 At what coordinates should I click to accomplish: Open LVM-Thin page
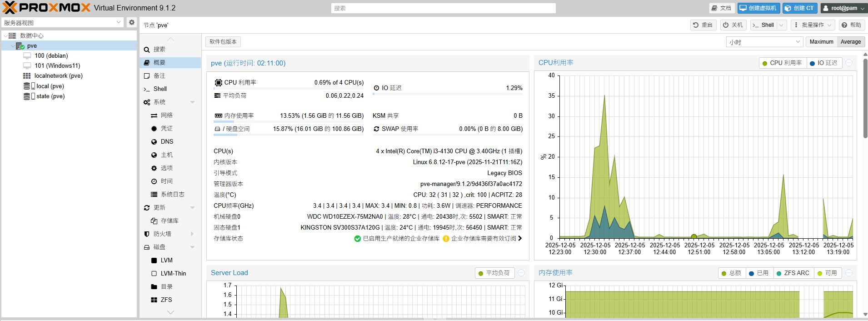pyautogui.click(x=170, y=273)
